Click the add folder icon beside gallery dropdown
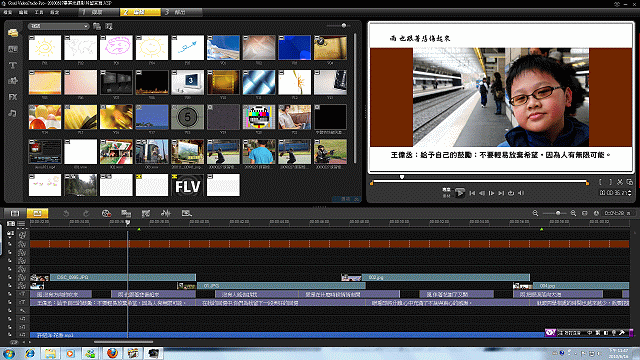 coord(97,26)
